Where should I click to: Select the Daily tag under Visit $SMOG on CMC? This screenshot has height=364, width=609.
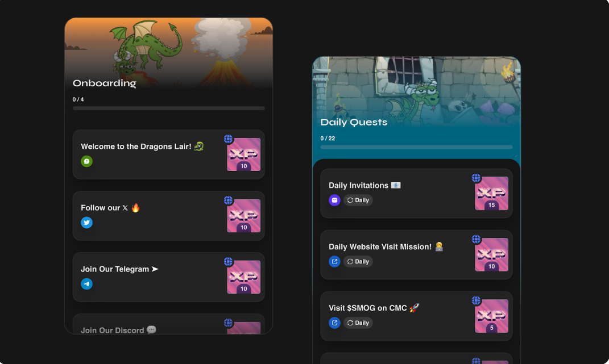click(x=358, y=323)
